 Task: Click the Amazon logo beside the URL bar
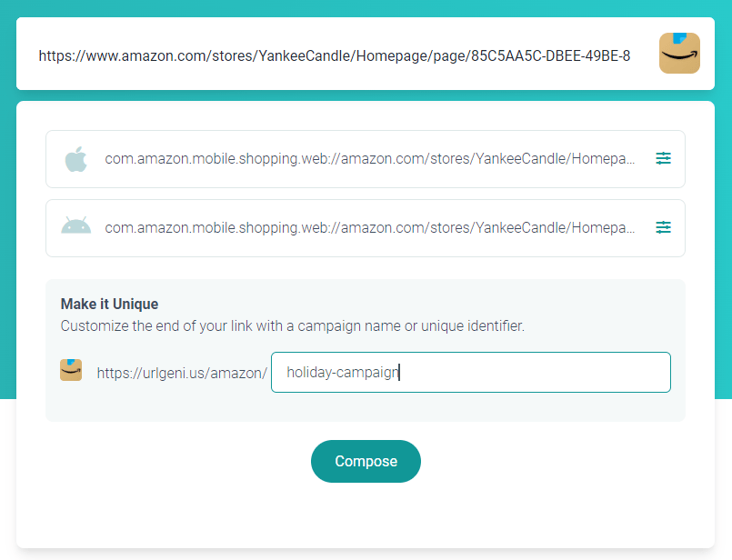(x=679, y=54)
